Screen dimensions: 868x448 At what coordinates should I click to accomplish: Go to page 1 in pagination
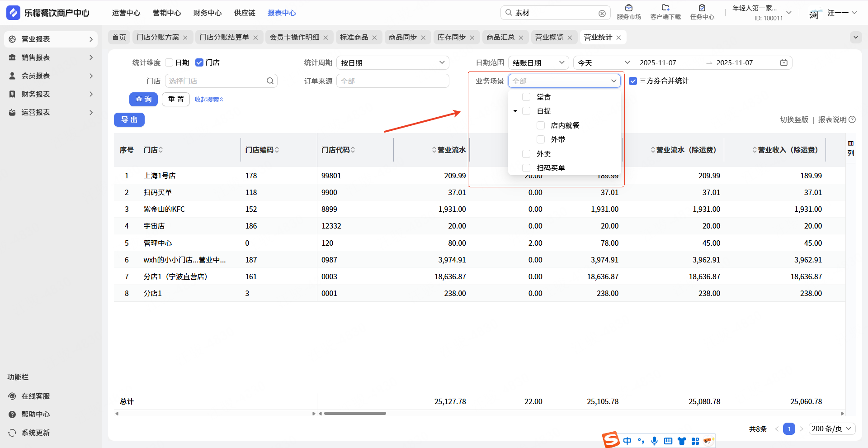[x=789, y=429]
